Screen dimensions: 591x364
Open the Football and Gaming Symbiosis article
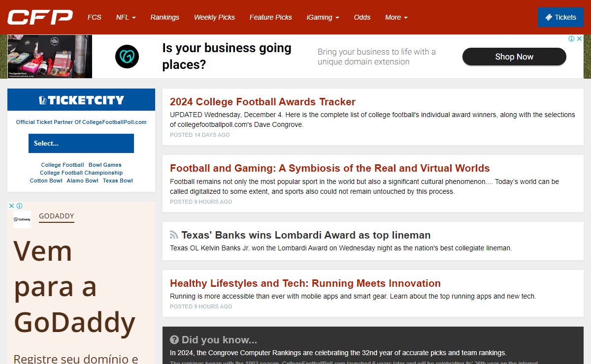pos(330,168)
